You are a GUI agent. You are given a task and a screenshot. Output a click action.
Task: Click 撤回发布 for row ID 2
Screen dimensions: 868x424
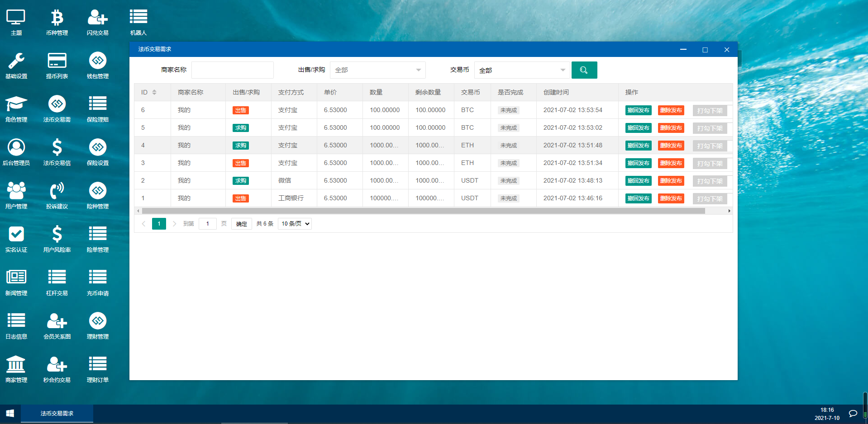coord(639,181)
